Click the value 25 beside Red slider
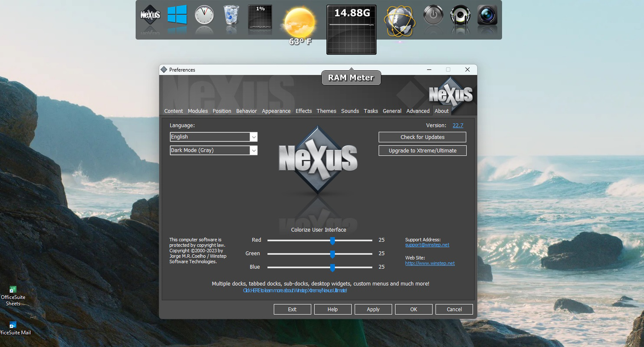Viewport: 644px width, 347px height. click(381, 240)
